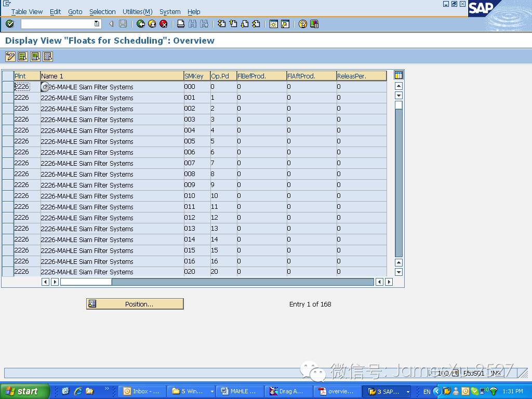Toggle row selector for SMKey 009 row

[x=8, y=185]
